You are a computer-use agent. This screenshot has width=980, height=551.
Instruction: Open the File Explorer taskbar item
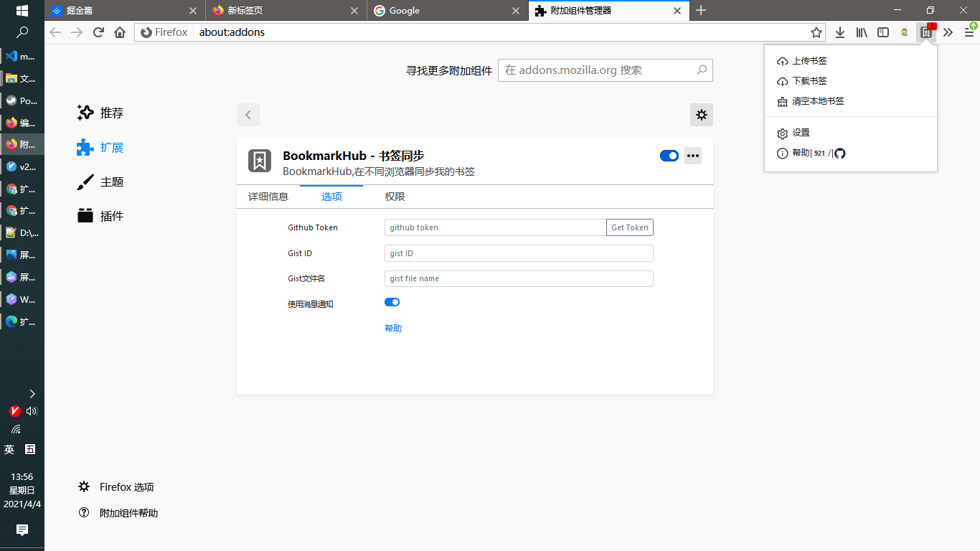22,79
